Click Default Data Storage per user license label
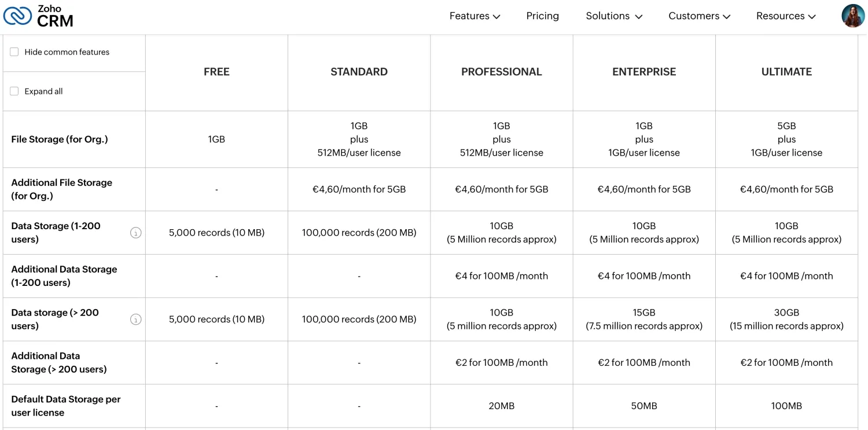The image size is (868, 430). pyautogui.click(x=66, y=406)
